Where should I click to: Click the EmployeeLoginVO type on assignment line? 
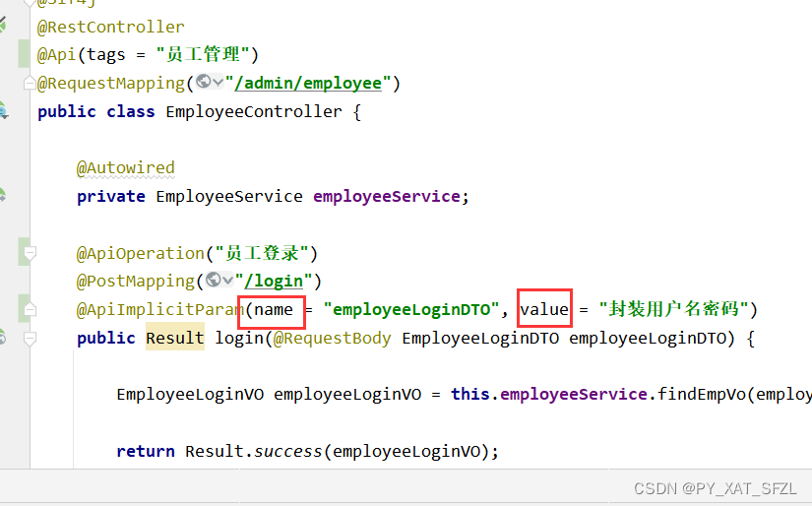click(190, 394)
